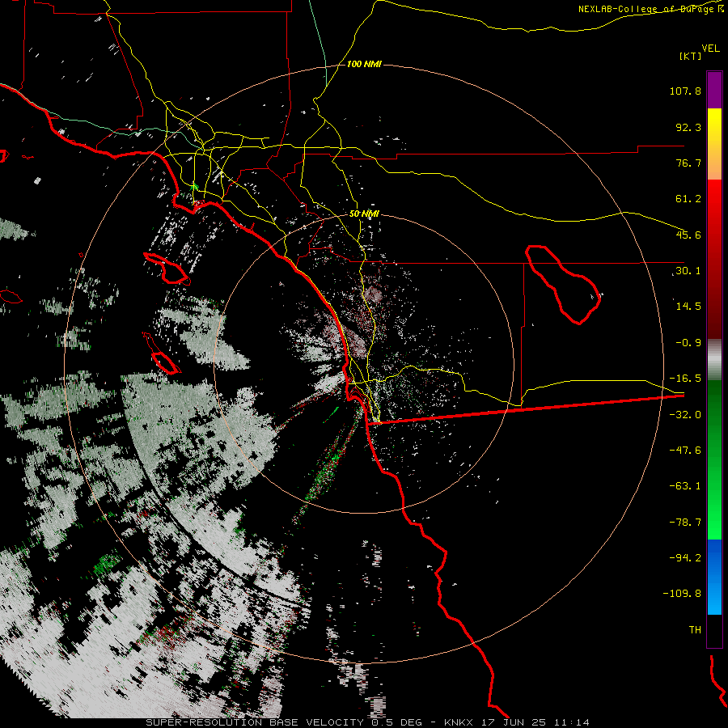Click the -32.0 velocity scale label
Screen dimensions: 728x728
pyautogui.click(x=685, y=415)
